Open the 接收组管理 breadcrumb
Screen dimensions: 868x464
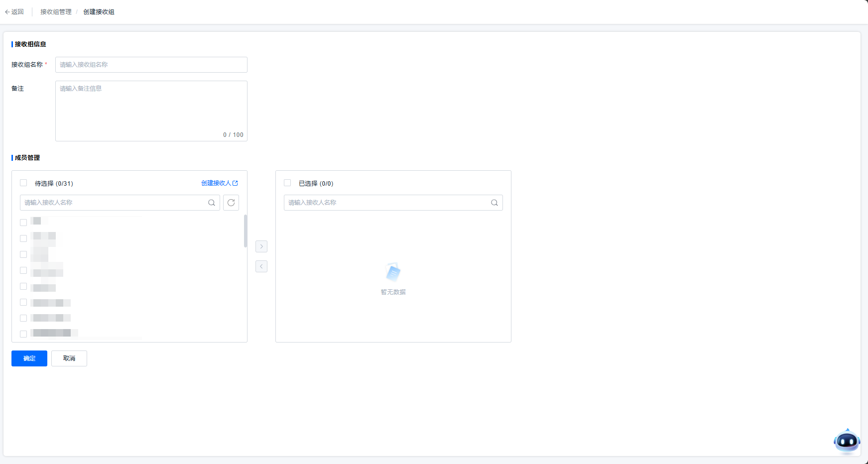click(x=56, y=12)
